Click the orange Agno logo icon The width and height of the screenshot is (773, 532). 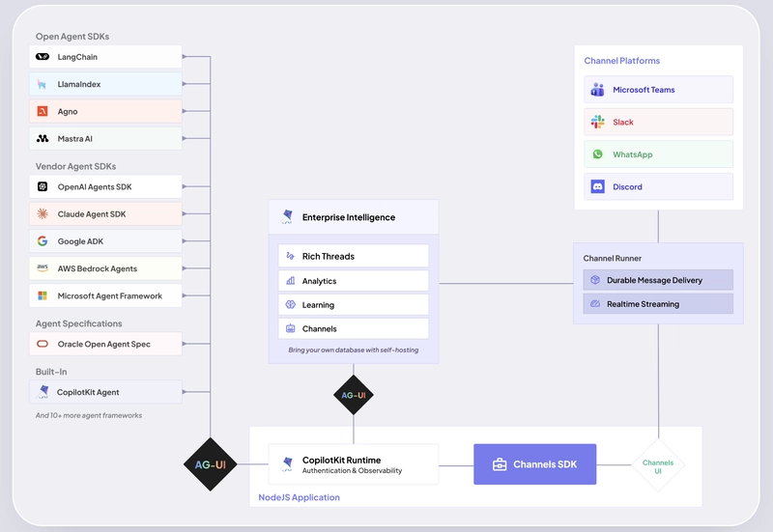[x=43, y=111]
